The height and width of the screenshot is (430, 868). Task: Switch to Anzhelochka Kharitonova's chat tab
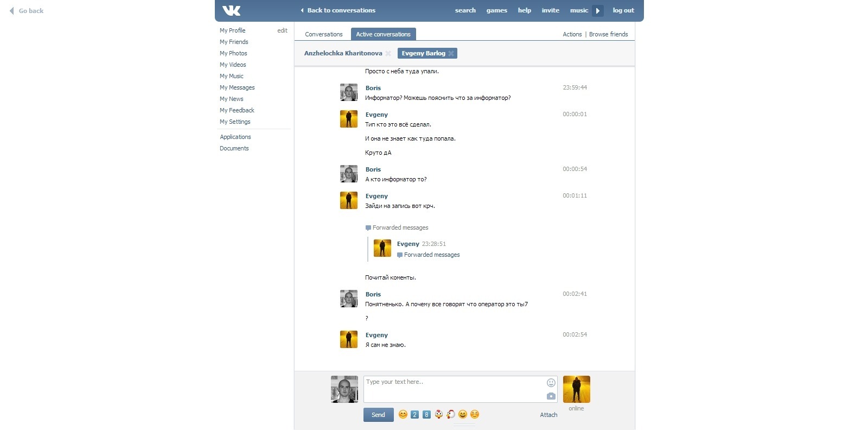pyautogui.click(x=343, y=53)
